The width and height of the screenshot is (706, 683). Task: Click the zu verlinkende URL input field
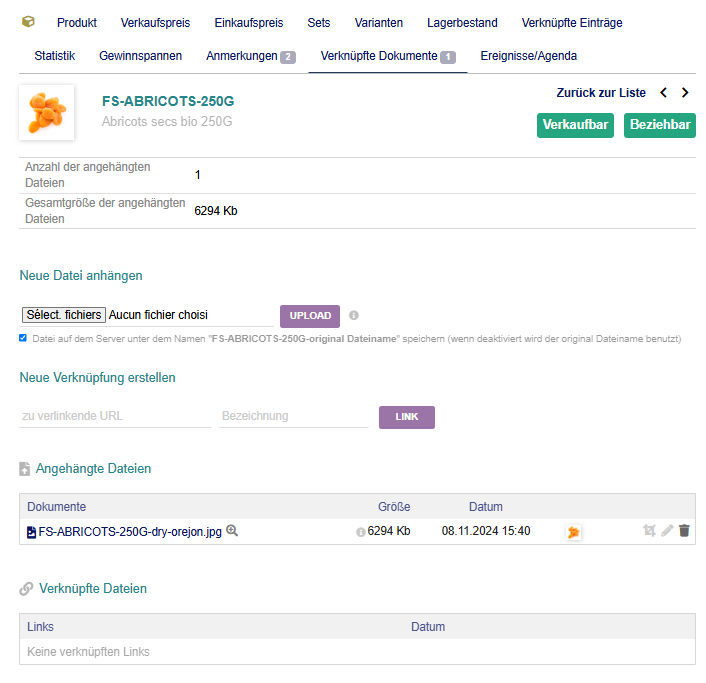tap(115, 416)
